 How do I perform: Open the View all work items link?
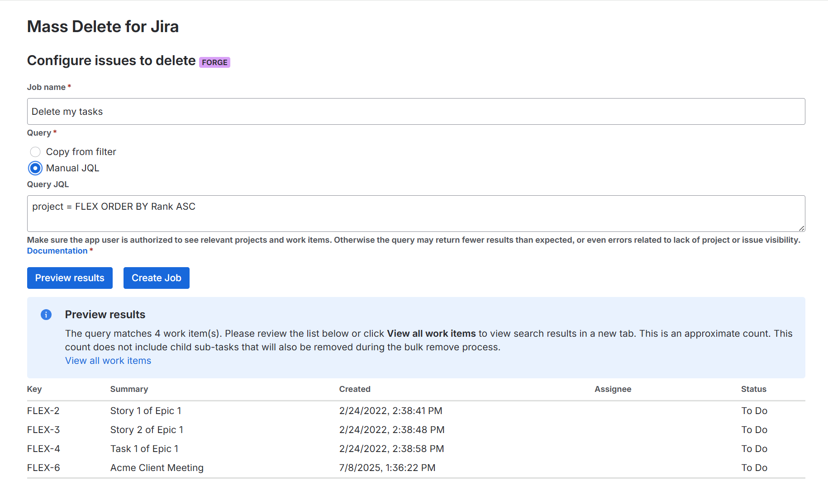coord(108,361)
